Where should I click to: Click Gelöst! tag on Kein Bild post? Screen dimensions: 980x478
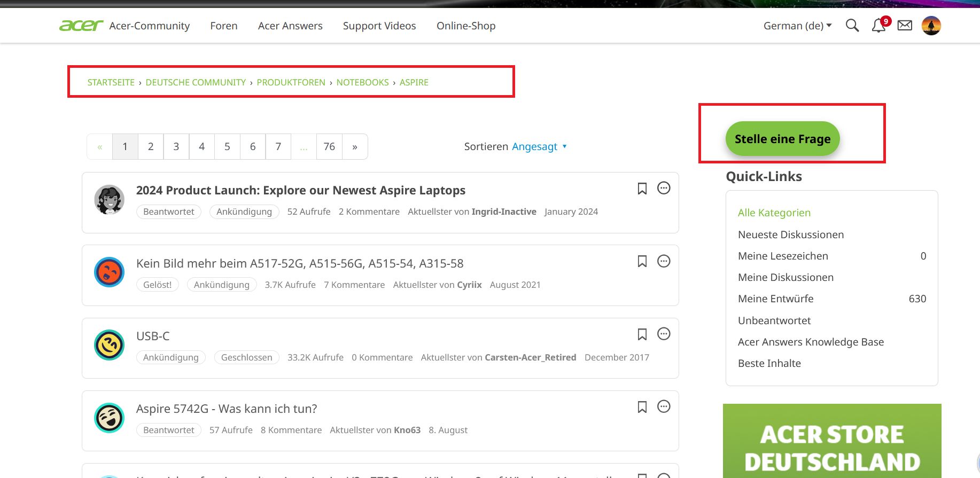(158, 285)
